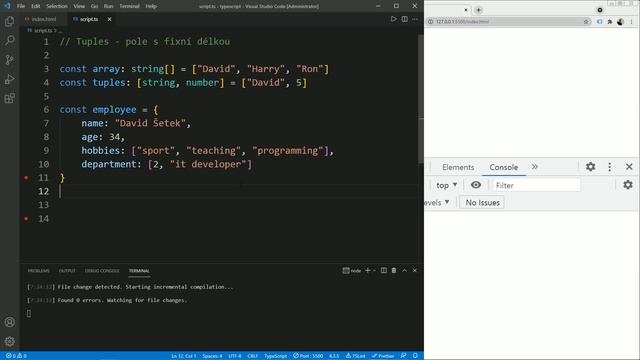Screen dimensions: 640x360
Task: Switch to index.html editor tab
Action: point(44,19)
